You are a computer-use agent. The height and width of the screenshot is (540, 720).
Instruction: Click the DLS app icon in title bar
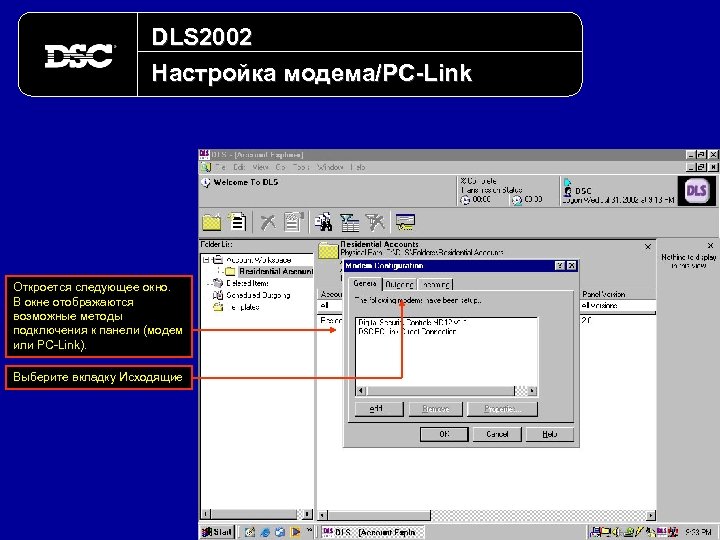click(x=204, y=154)
